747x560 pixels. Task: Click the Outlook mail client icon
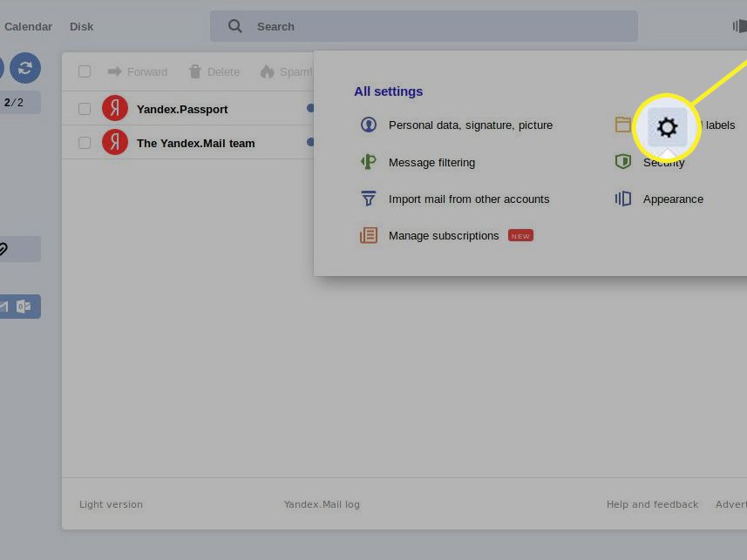[24, 307]
